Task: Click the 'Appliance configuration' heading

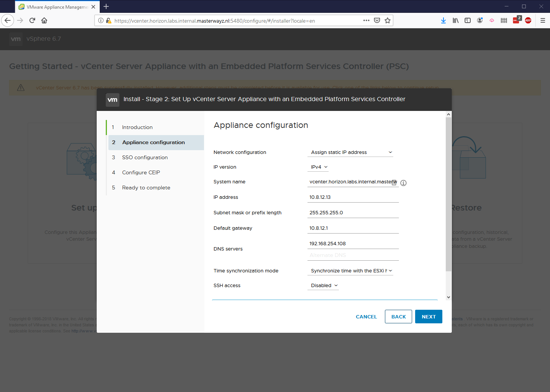Action: click(x=261, y=125)
